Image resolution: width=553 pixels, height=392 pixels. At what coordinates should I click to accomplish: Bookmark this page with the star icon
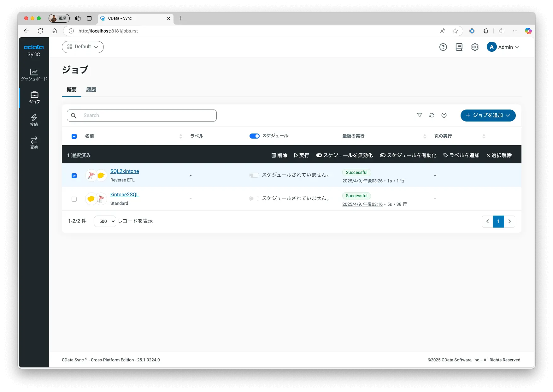[x=455, y=31]
